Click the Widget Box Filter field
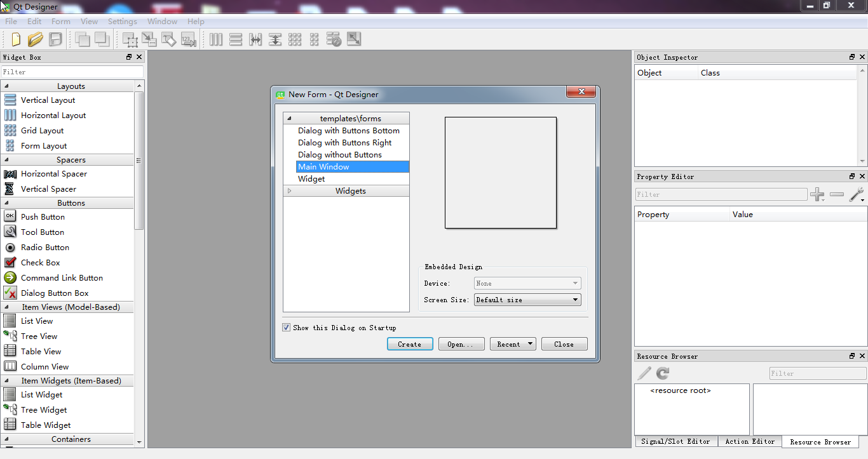The height and width of the screenshot is (459, 868). pyautogui.click(x=72, y=72)
